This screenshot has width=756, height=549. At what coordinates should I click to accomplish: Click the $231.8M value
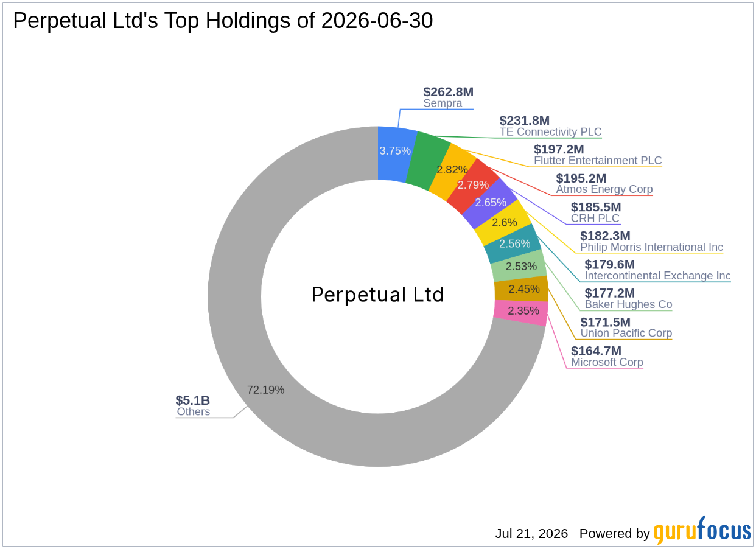524,121
